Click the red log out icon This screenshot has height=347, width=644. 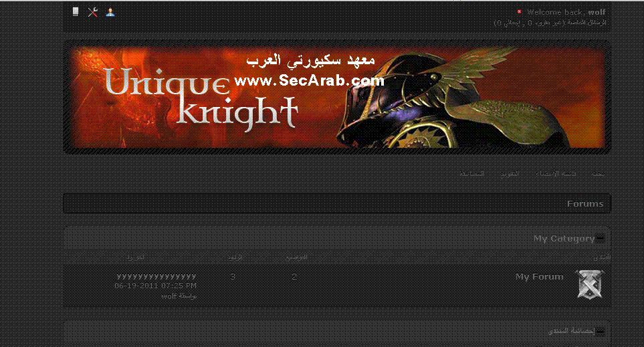(519, 12)
